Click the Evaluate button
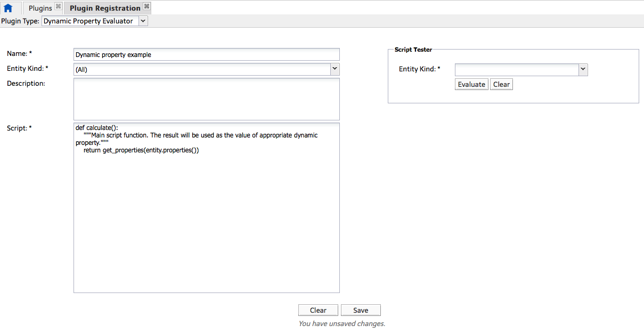The height and width of the screenshot is (333, 644). tap(471, 84)
